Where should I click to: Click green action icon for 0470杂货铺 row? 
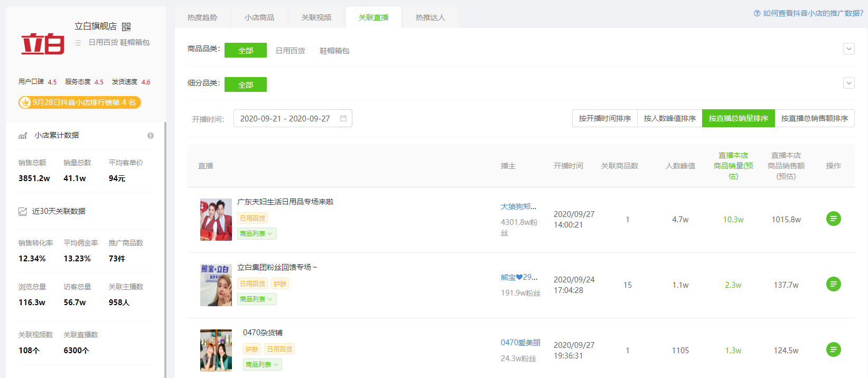click(x=834, y=349)
